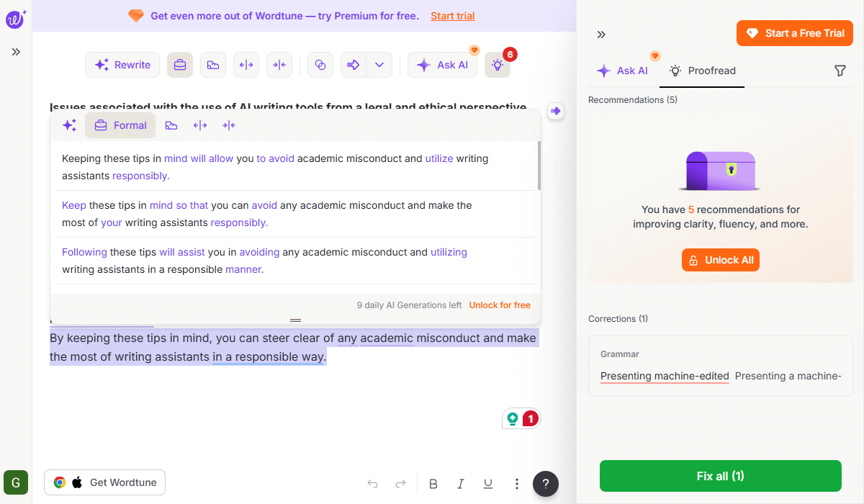Toggle italic formatting
The height and width of the screenshot is (504, 864).
pos(461,484)
